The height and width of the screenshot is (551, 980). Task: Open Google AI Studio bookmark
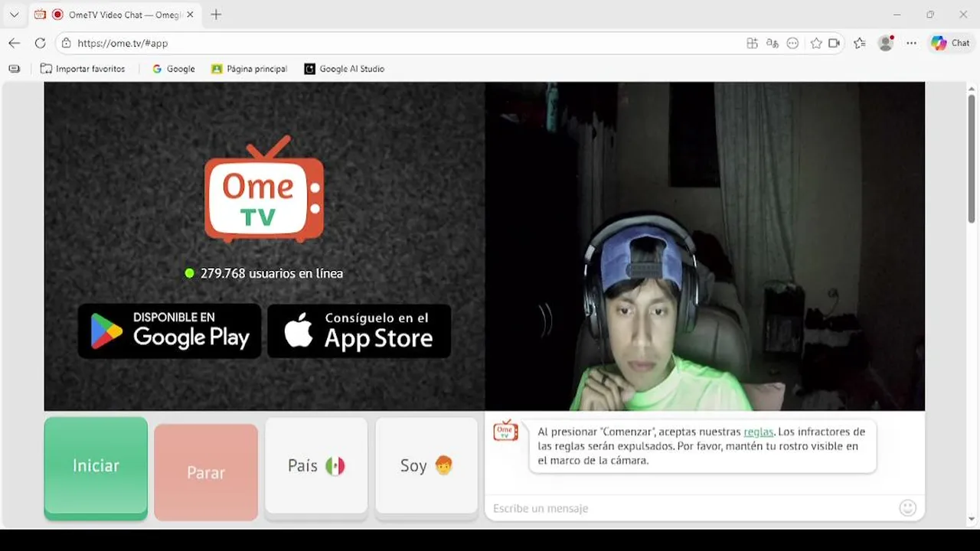pos(345,69)
